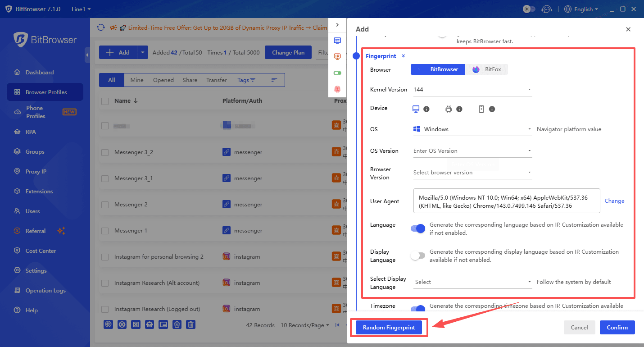Select the RPA robot icon below the profile list
This screenshot has height=347, width=644.
(149, 324)
